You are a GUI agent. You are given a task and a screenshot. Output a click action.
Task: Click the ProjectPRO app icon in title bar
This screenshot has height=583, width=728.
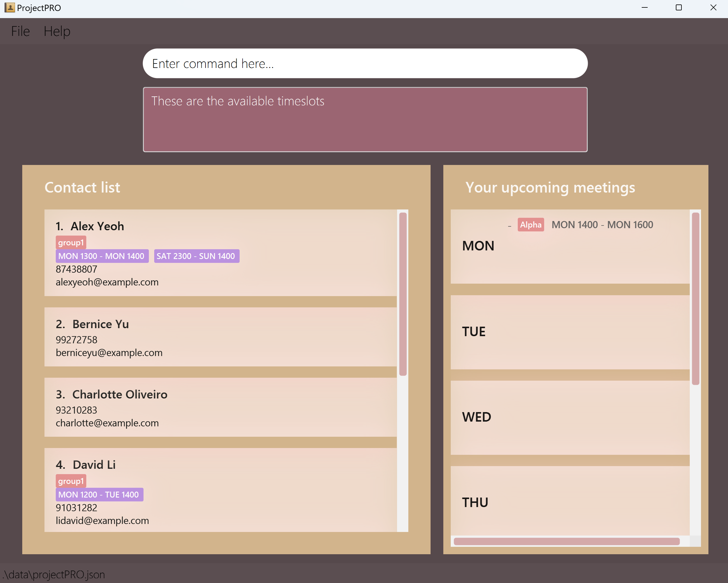tap(9, 7)
